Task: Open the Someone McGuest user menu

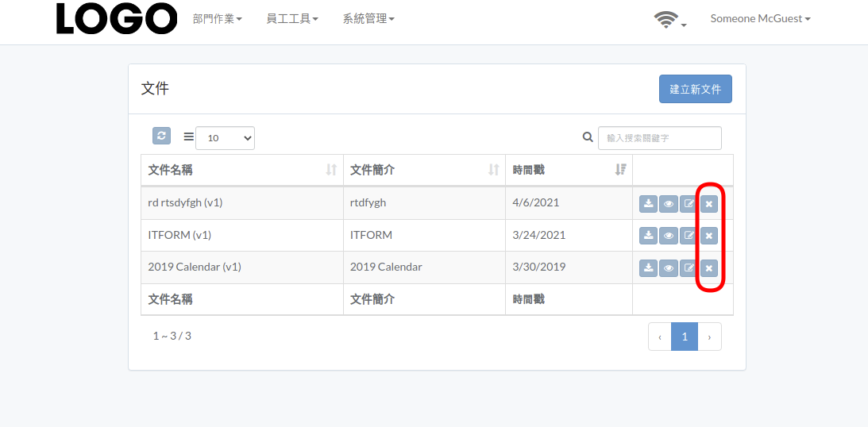Action: pos(761,19)
